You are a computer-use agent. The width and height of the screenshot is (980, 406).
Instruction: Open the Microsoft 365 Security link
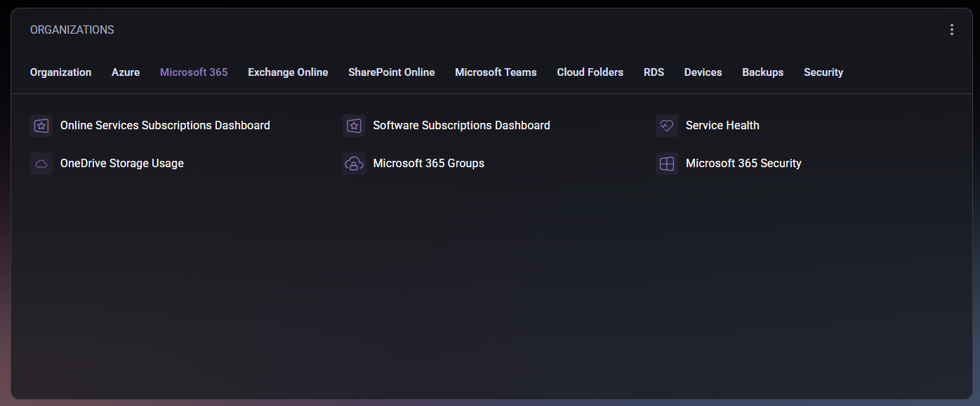[743, 164]
